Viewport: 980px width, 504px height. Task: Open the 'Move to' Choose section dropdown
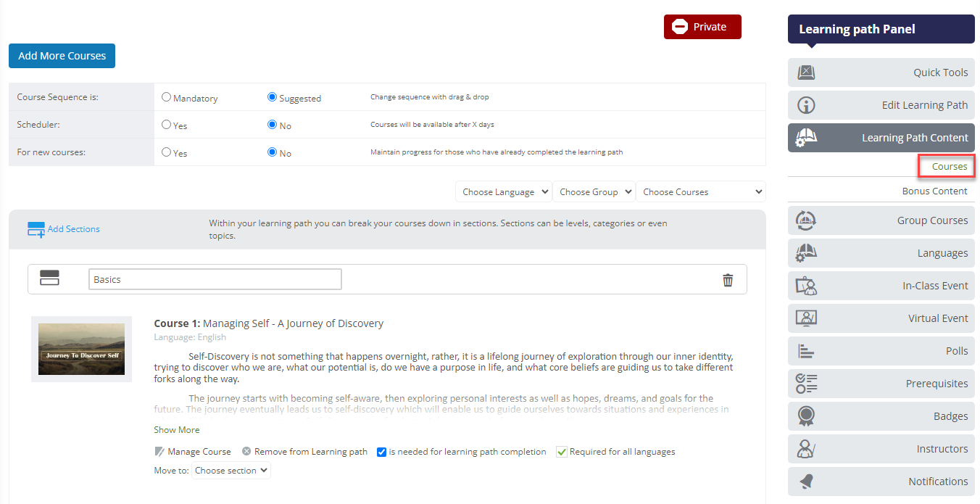[x=231, y=470]
